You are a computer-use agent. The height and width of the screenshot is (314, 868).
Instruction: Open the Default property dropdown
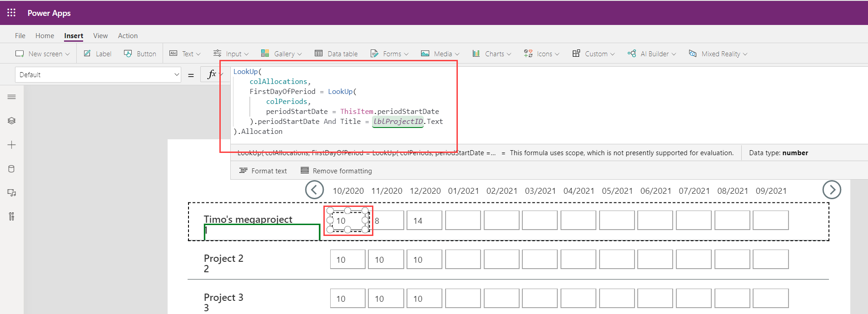click(x=98, y=75)
